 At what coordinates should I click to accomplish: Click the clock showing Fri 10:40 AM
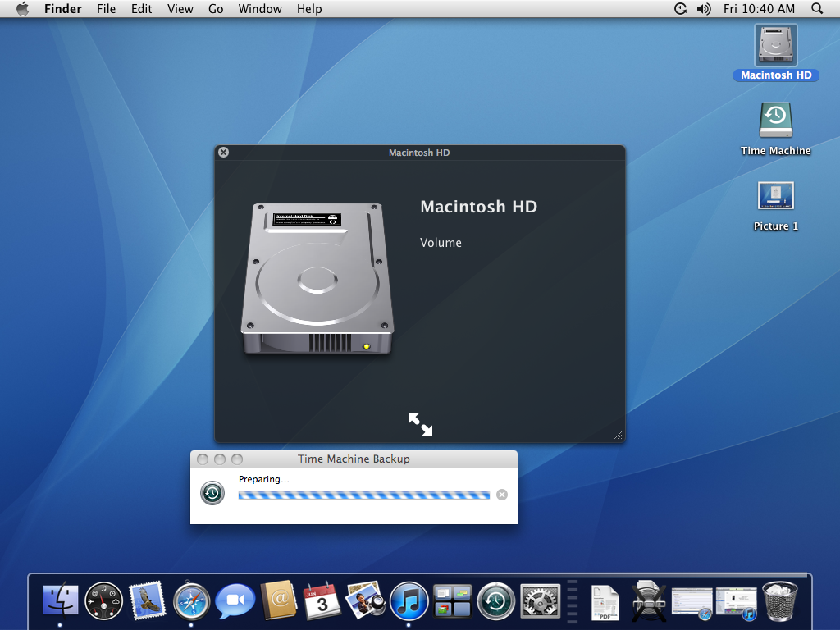coord(759,8)
